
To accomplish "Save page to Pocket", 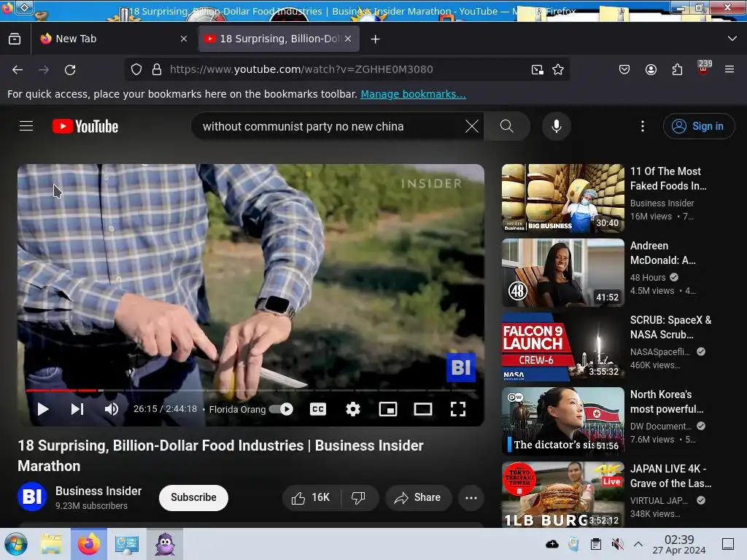I will tap(624, 69).
